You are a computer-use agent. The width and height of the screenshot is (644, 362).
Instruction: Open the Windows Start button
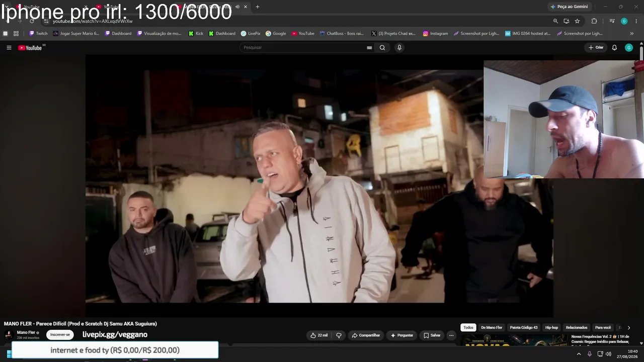pyautogui.click(x=9, y=354)
